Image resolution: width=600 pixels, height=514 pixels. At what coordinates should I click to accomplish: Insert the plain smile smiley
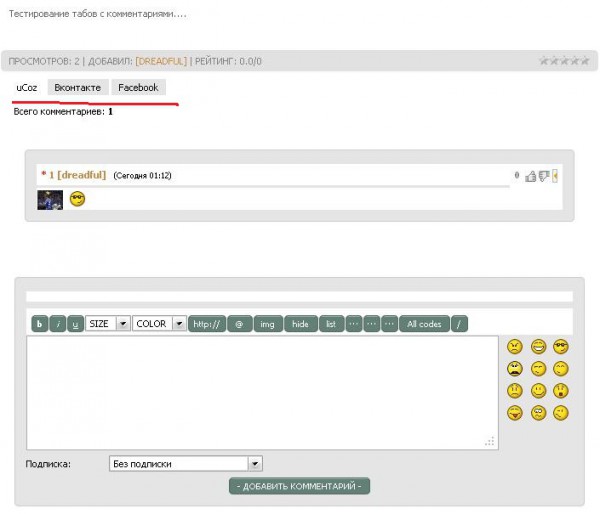538,391
